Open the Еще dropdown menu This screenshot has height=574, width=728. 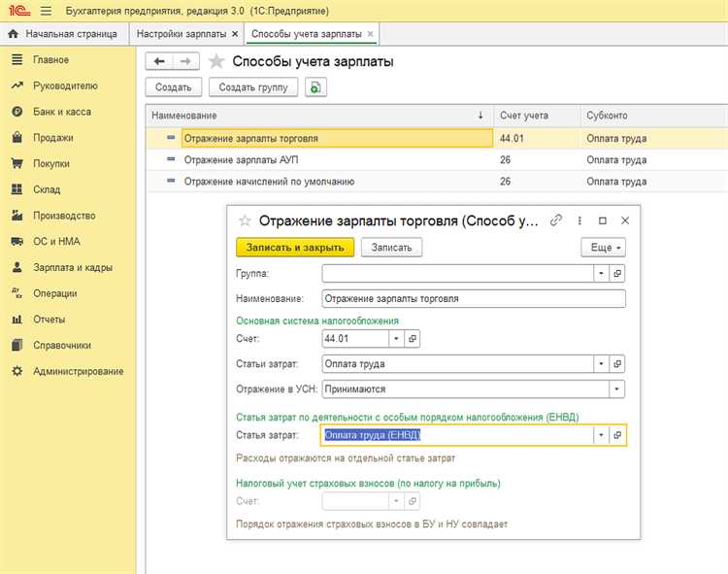pyautogui.click(x=603, y=248)
